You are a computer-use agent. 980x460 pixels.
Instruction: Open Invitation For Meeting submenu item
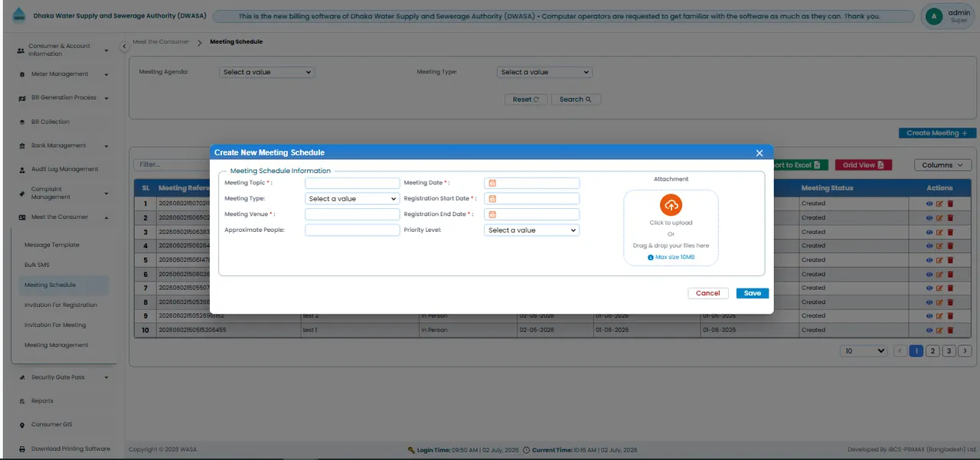click(x=55, y=325)
